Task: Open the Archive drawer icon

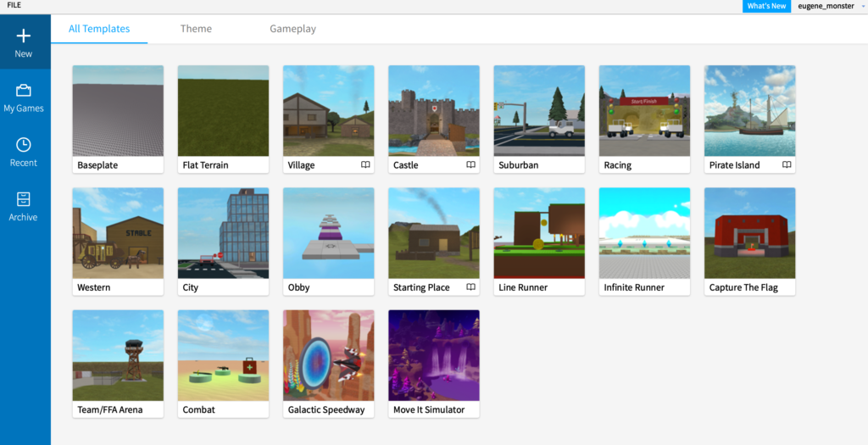Action: click(23, 198)
